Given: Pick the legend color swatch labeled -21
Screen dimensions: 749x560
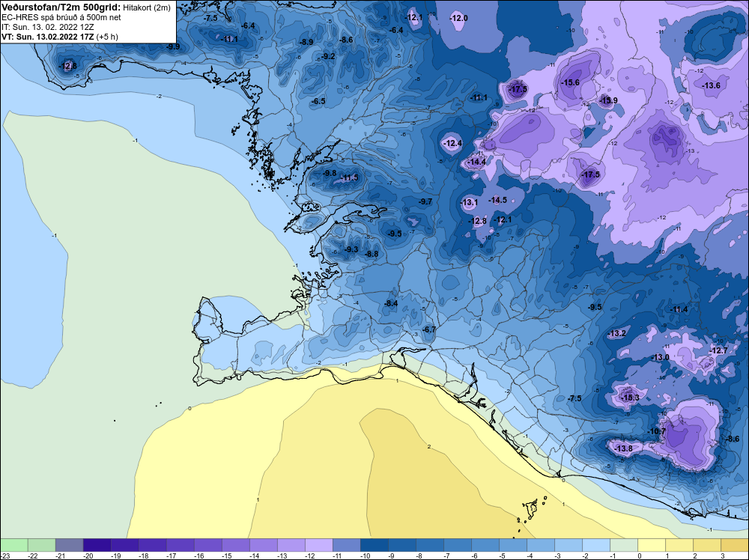Looking at the screenshot, I should [69, 545].
